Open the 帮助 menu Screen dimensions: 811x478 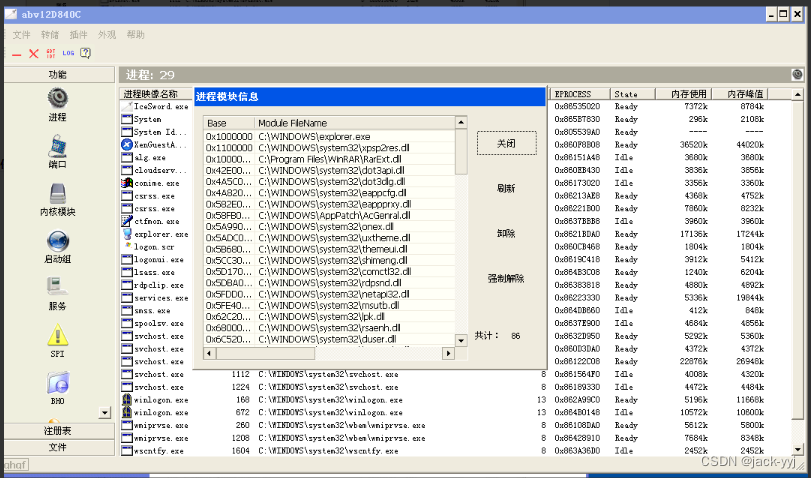pyautogui.click(x=136, y=35)
